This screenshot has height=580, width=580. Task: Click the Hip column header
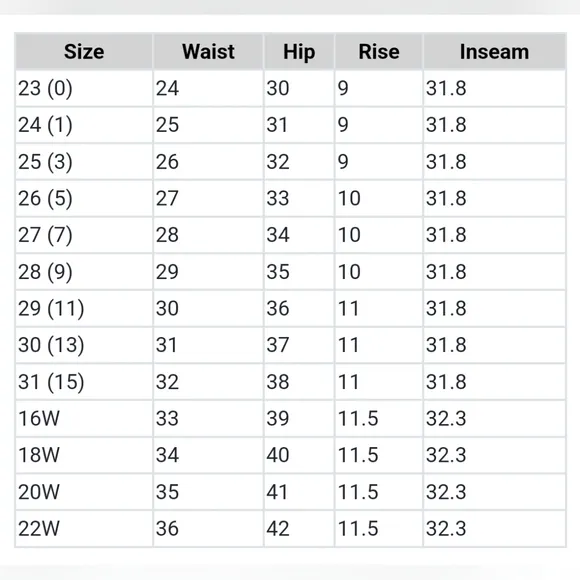299,51
